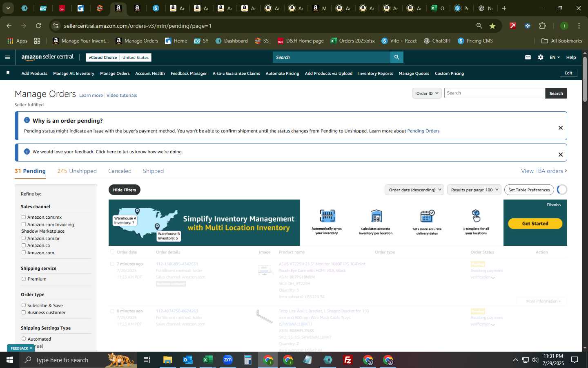The width and height of the screenshot is (588, 368).
Task: Dismiss the pending order info banner
Action: (561, 128)
